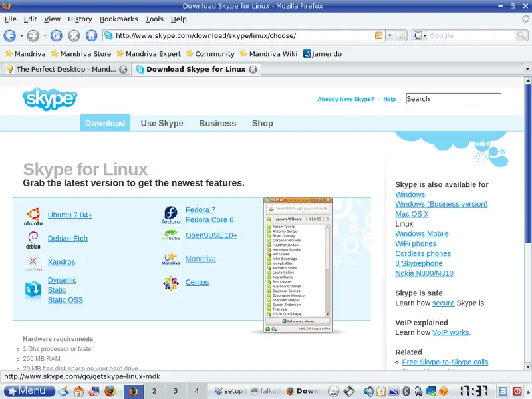Close the Download Skype for Linux tab
Image resolution: width=532 pixels, height=399 pixels.
pyautogui.click(x=253, y=70)
